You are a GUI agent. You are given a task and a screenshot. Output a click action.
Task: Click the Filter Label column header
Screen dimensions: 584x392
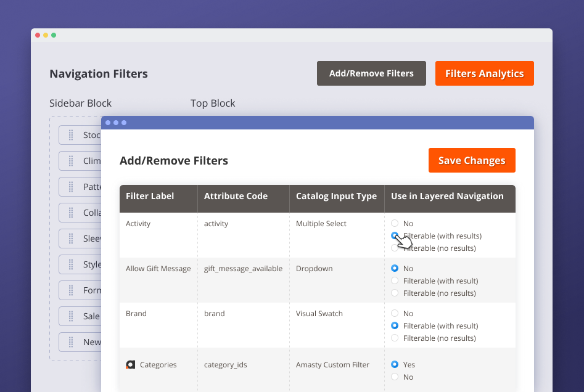150,196
